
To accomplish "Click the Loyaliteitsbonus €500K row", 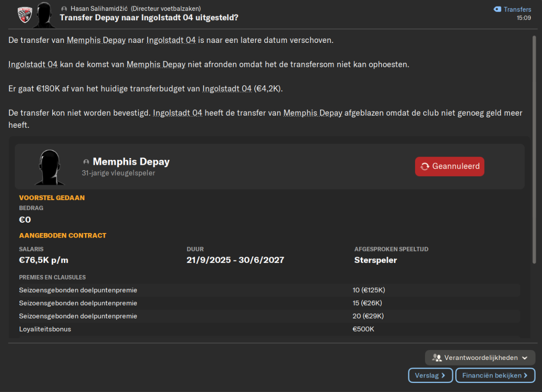I will [x=270, y=329].
